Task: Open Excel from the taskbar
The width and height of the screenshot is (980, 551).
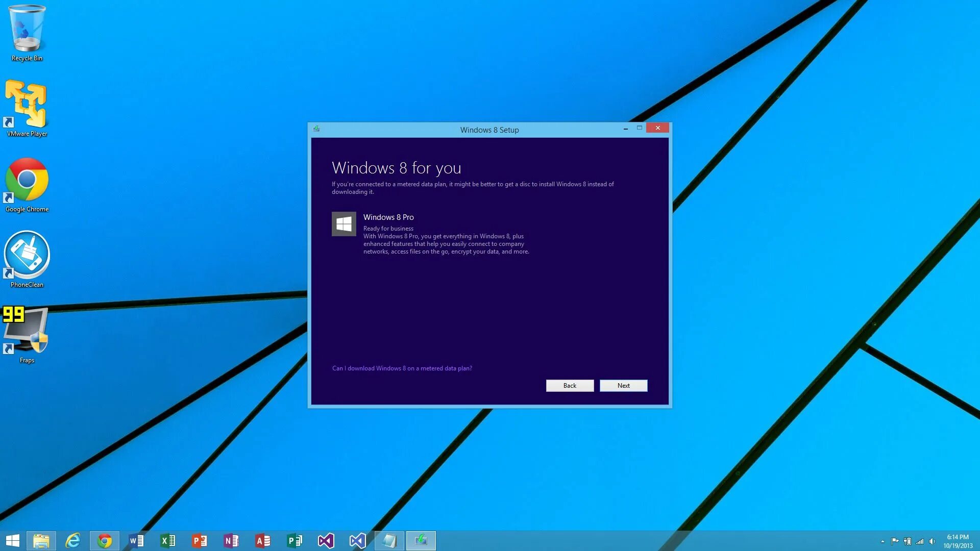Action: coord(168,541)
